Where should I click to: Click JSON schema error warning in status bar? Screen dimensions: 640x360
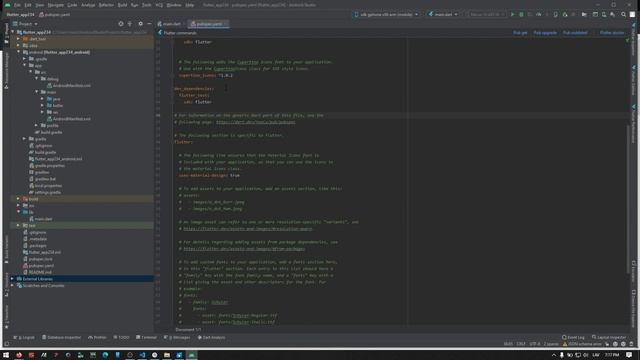click(x=582, y=344)
